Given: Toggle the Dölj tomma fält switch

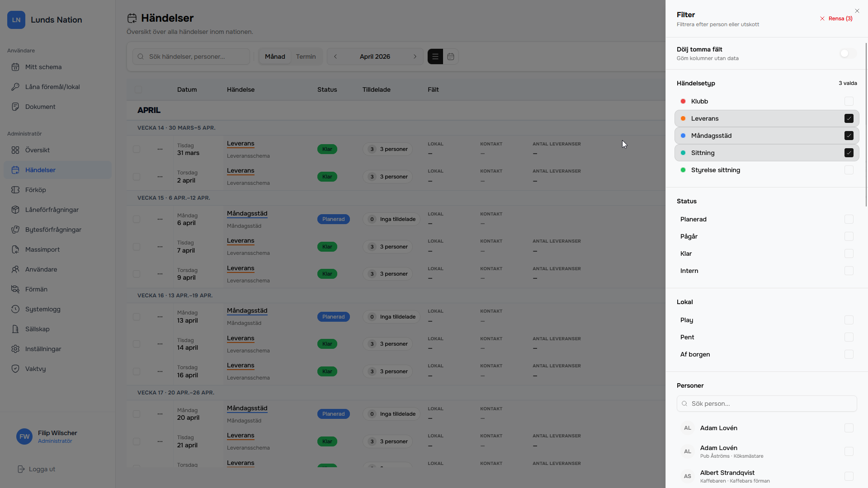Looking at the screenshot, I should tap(848, 53).
